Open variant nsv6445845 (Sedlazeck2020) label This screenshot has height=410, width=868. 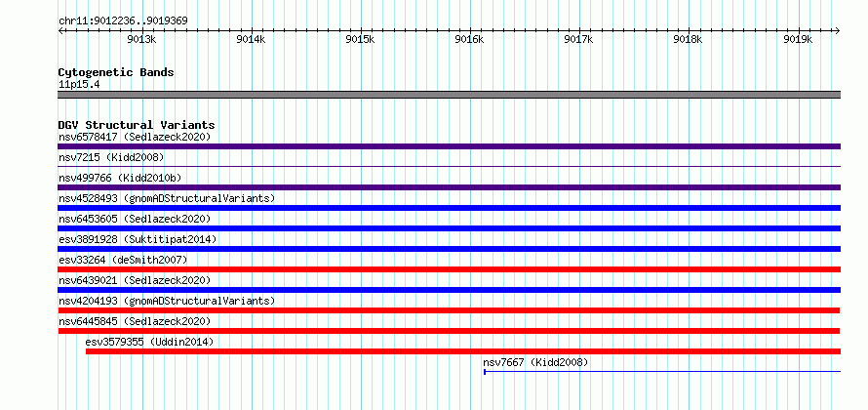click(135, 321)
